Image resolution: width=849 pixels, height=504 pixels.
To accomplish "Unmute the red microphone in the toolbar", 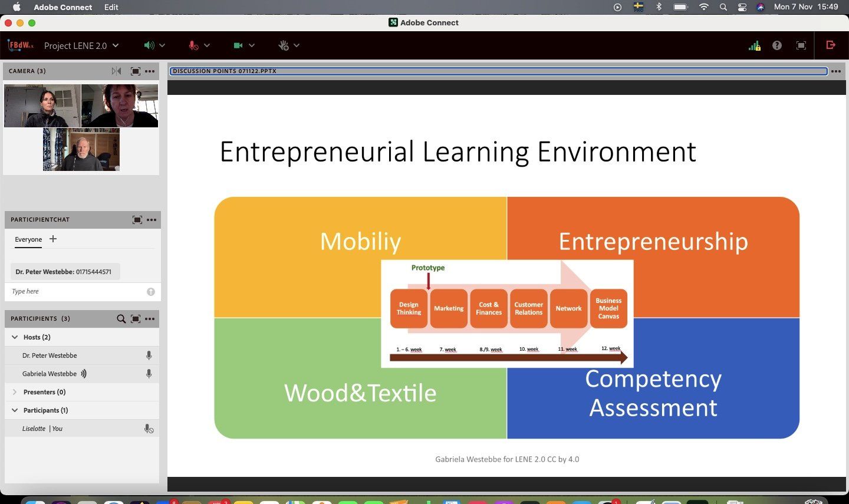I will click(193, 45).
